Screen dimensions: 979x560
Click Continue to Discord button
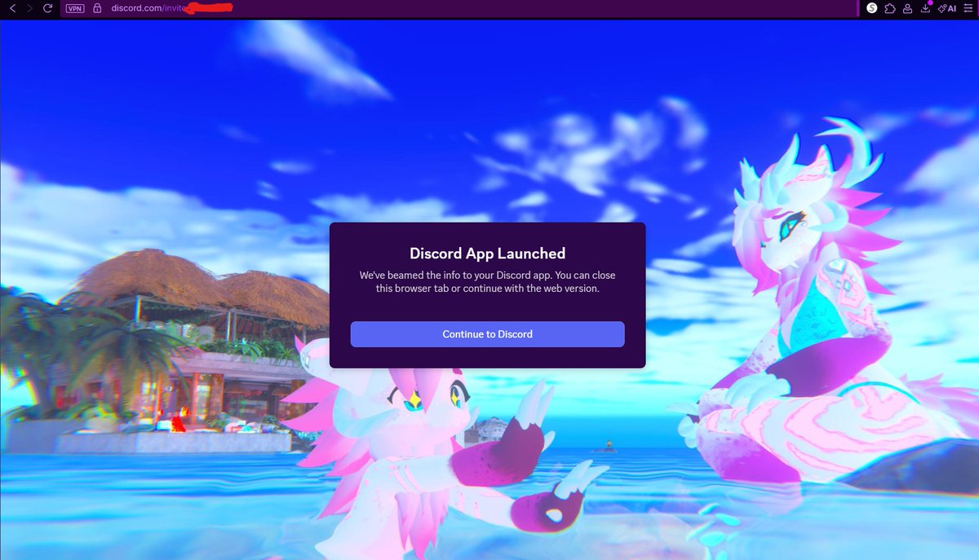click(487, 334)
